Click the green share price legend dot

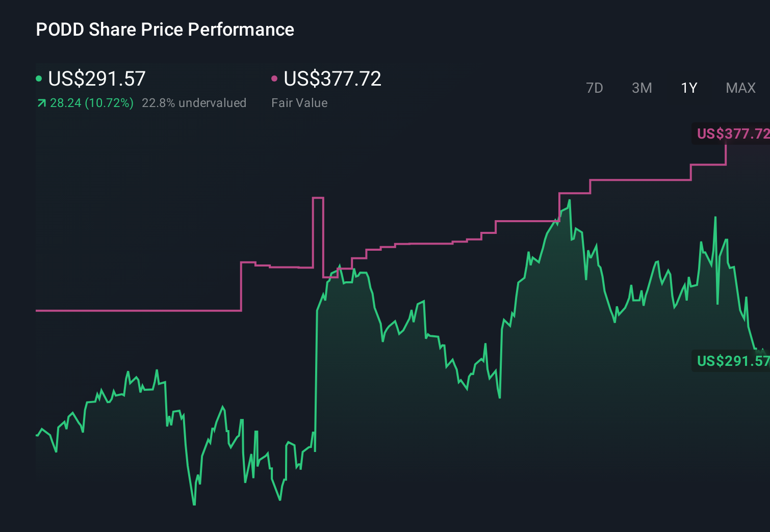(39, 78)
